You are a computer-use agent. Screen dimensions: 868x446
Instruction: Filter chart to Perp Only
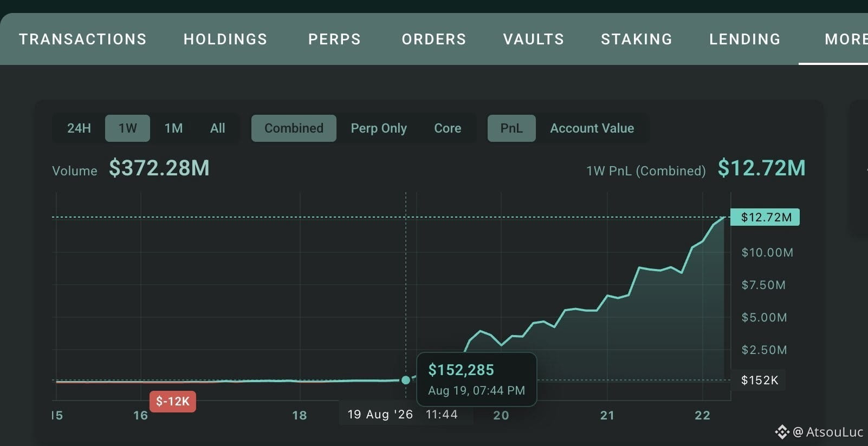pos(379,128)
